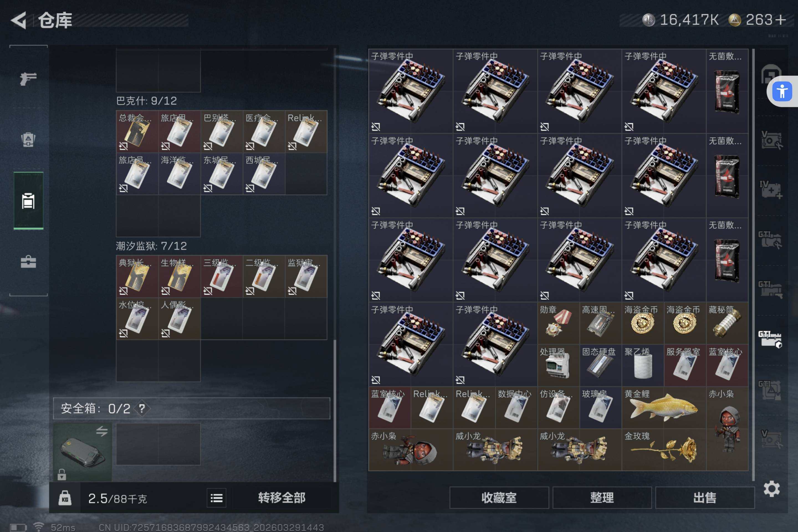
Task: Open the list view icon beside 转移全部
Action: click(x=216, y=498)
